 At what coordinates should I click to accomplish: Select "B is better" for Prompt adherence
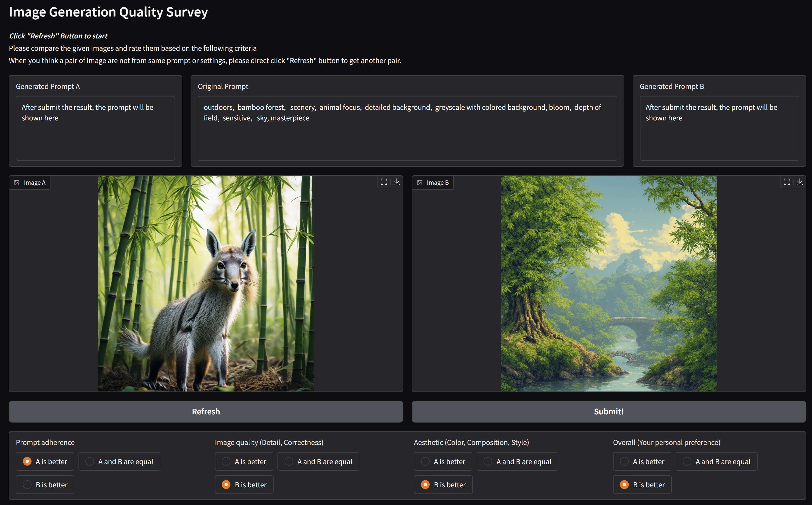point(27,485)
